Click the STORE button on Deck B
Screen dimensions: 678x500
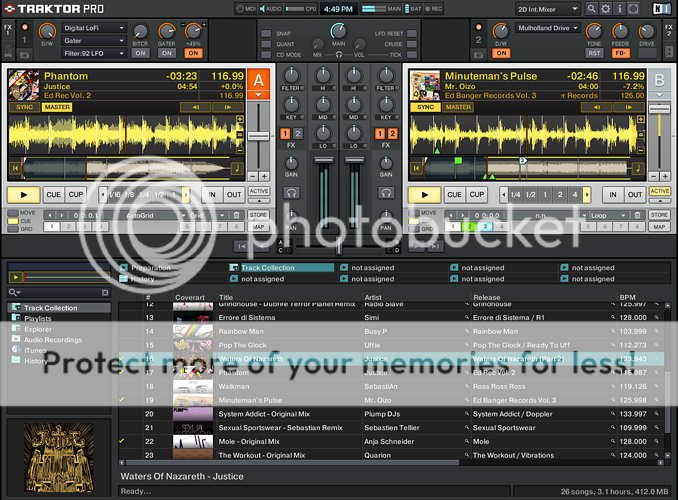tap(659, 215)
